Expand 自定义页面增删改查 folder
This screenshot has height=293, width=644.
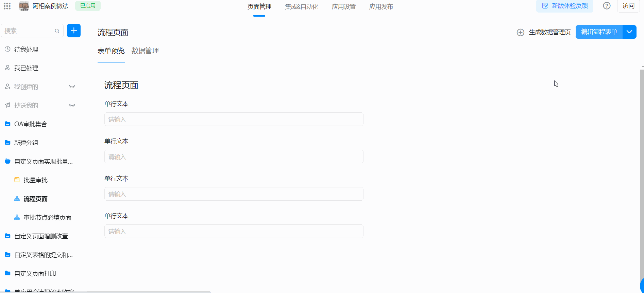point(41,236)
